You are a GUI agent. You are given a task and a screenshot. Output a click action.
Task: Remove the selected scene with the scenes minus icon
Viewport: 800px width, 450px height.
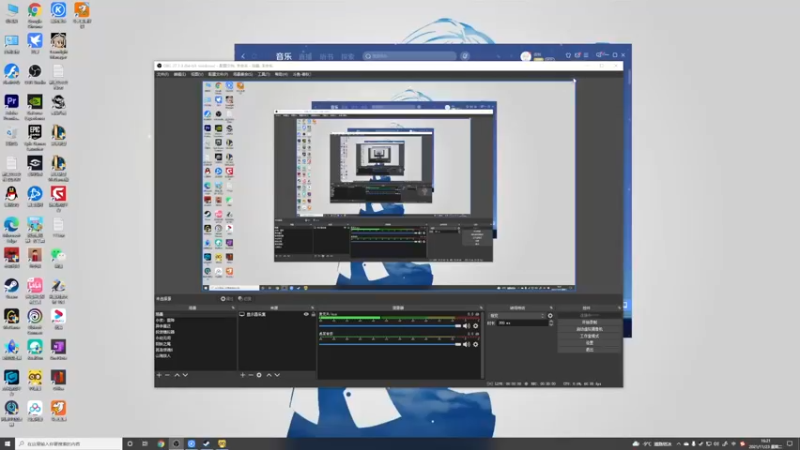coord(167,375)
